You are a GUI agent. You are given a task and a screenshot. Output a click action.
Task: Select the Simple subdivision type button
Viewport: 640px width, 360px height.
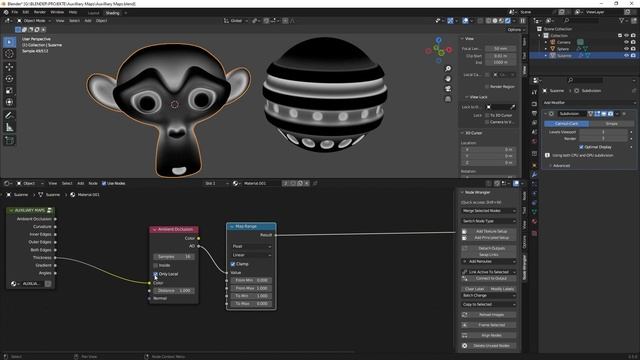pyautogui.click(x=611, y=123)
